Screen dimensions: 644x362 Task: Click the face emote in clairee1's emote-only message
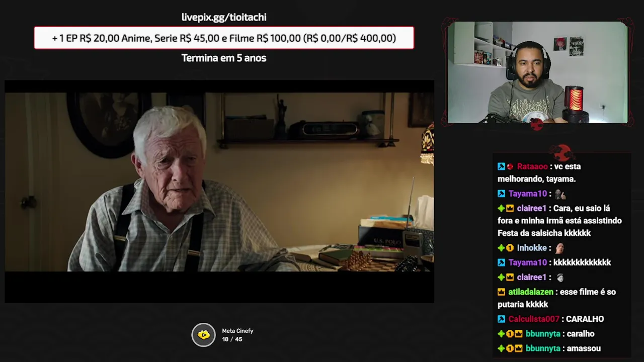pyautogui.click(x=559, y=277)
